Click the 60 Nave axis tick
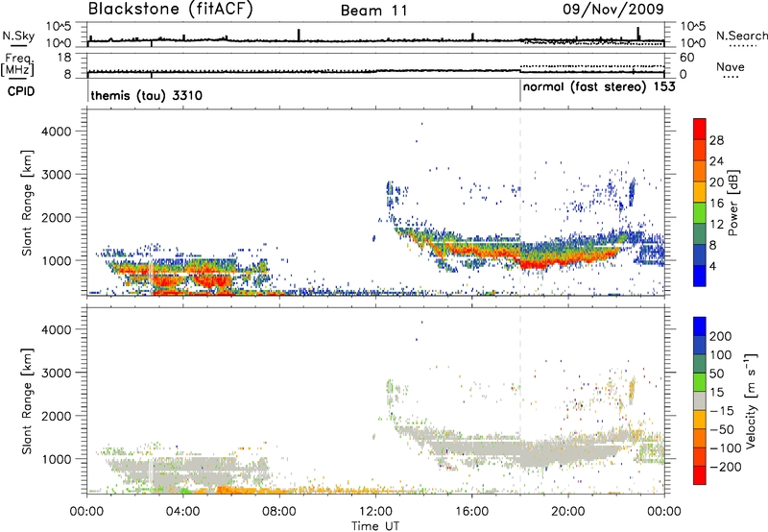This screenshot has height=532, width=768. [x=686, y=58]
